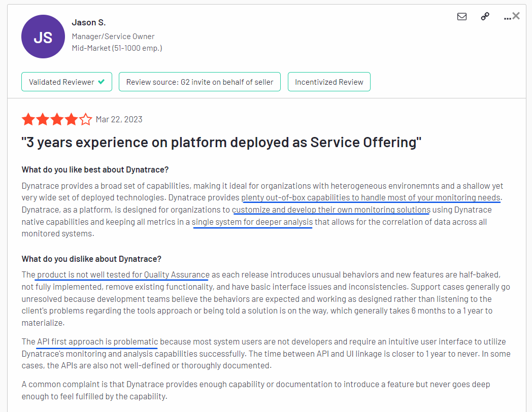Click the fifth empty rating star
The image size is (532, 412).
pos(86,119)
